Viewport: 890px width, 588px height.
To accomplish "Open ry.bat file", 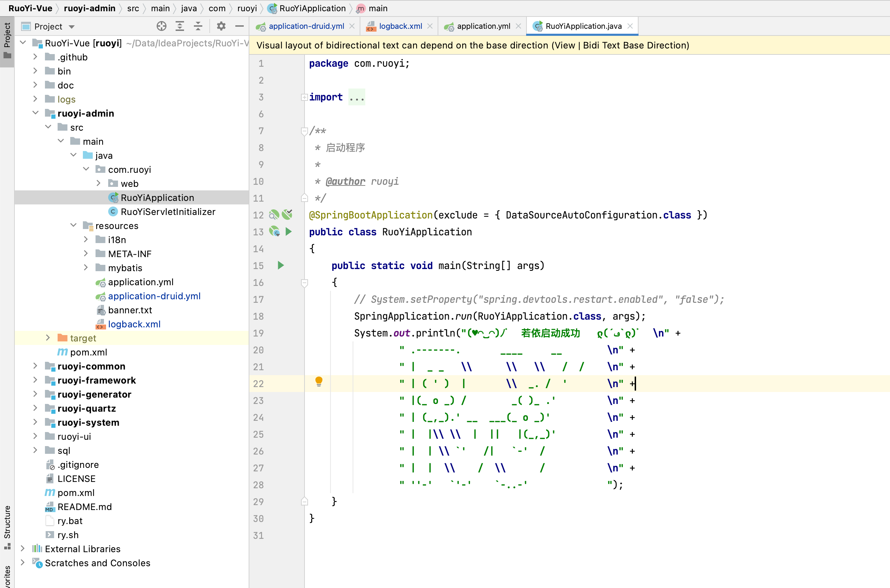I will click(70, 521).
